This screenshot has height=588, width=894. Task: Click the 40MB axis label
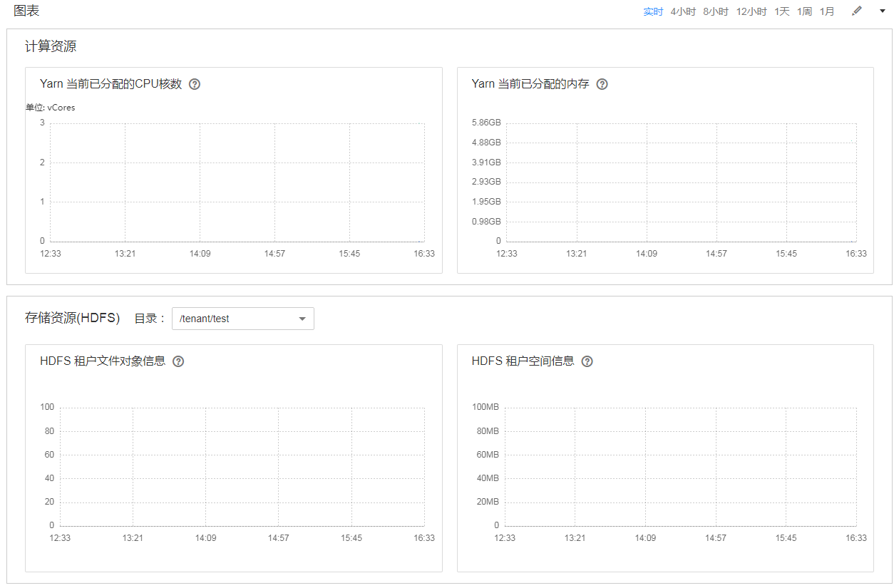pos(488,478)
